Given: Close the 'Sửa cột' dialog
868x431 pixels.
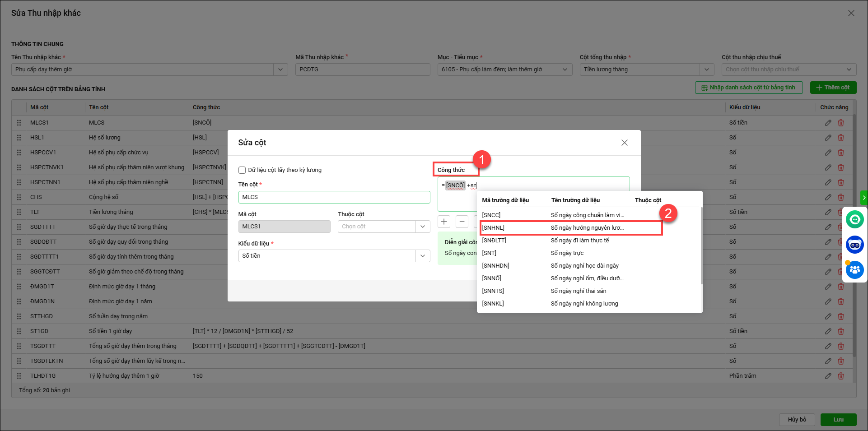Looking at the screenshot, I should pos(624,143).
